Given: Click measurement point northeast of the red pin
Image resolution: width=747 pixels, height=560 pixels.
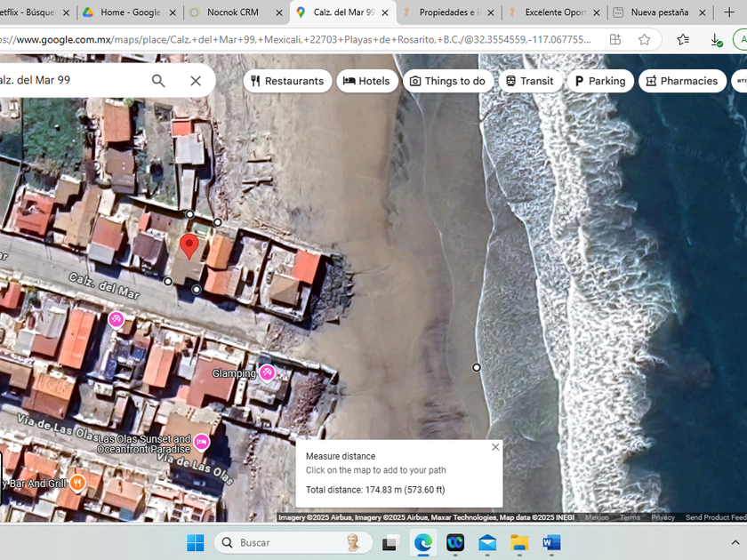Looking at the screenshot, I should (217, 222).
